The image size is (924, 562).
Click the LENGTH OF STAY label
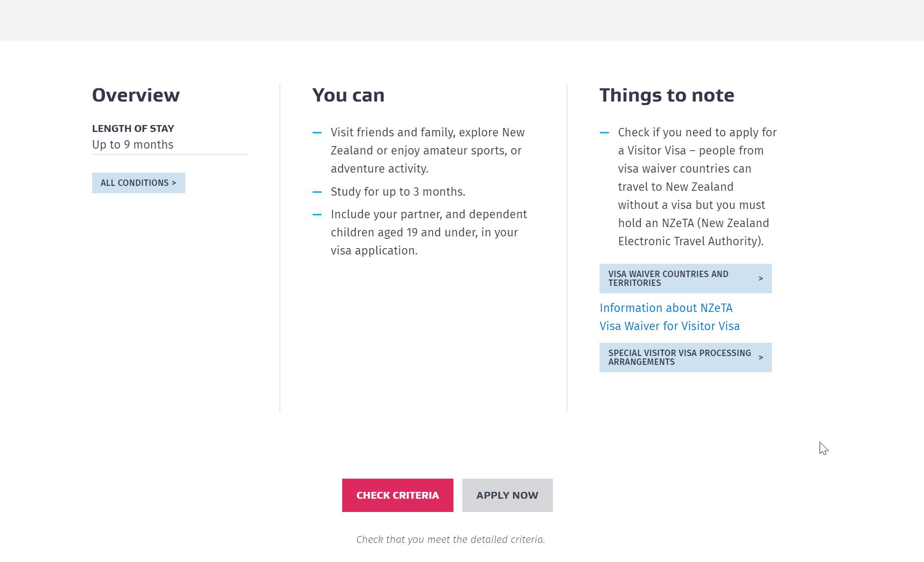(x=133, y=128)
